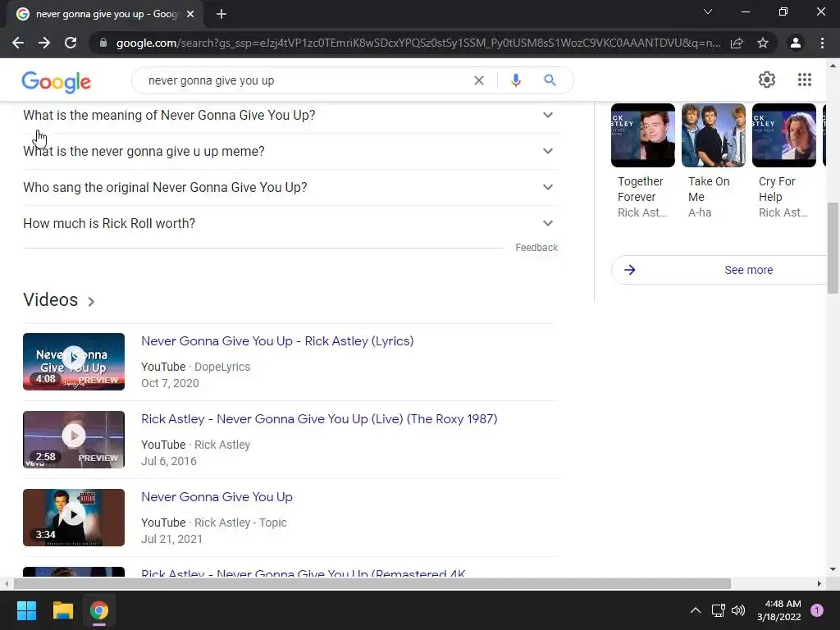This screenshot has width=840, height=630.
Task: Clear the search box text
Action: click(x=479, y=80)
